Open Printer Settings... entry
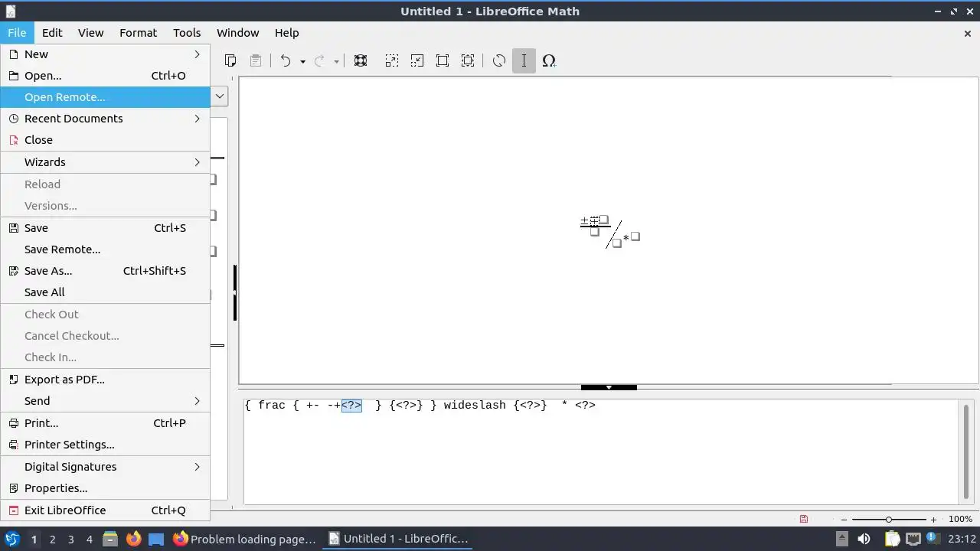Screen dimensions: 980x551 pos(105,445)
